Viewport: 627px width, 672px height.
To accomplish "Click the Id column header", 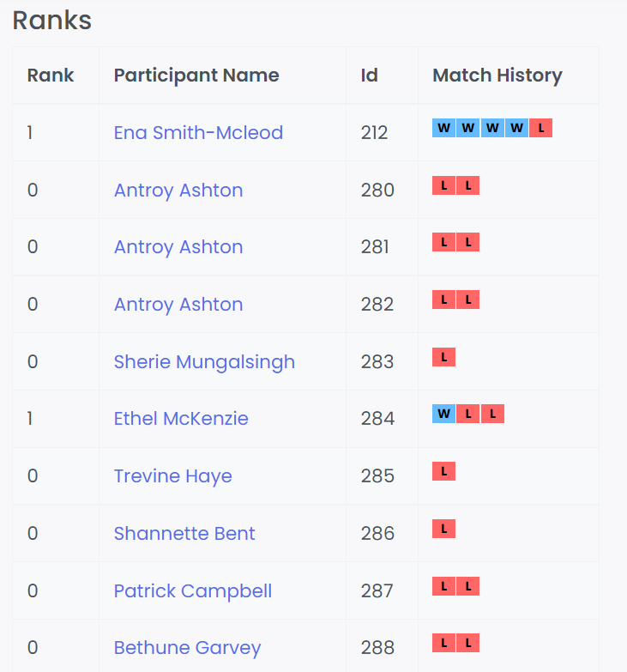I will click(369, 76).
